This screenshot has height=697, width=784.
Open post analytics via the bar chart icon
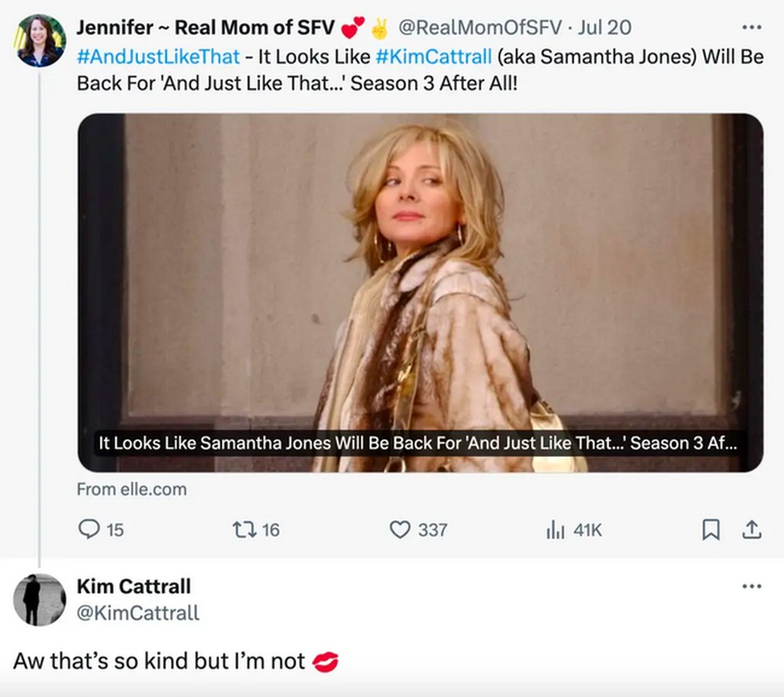click(554, 530)
